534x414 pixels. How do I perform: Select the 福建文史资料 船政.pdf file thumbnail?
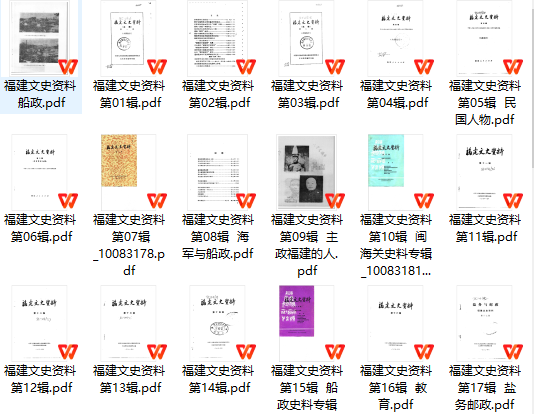(x=40, y=38)
